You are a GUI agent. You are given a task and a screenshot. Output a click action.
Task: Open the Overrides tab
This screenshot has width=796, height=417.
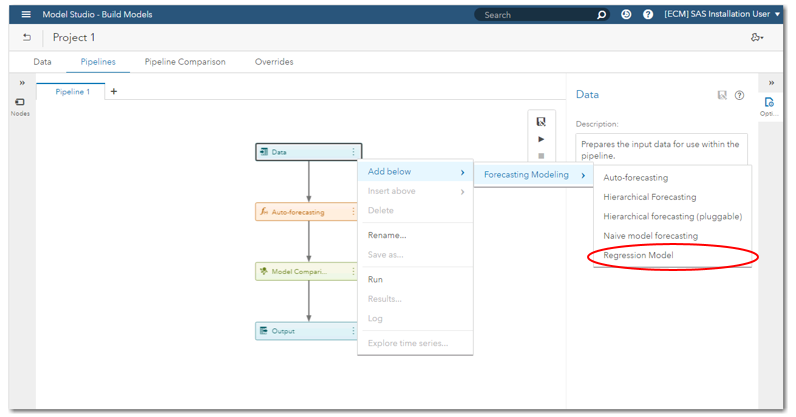tap(274, 61)
